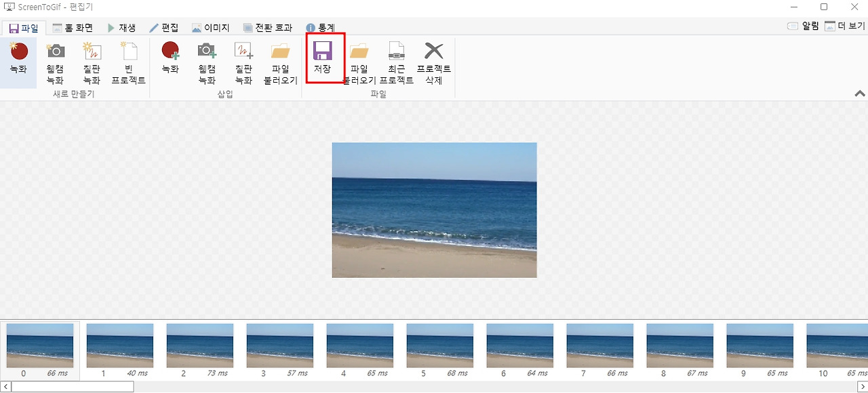The height and width of the screenshot is (393, 868).
Task: Launch the board recorder (칠판 녹화)
Action: coord(92,61)
